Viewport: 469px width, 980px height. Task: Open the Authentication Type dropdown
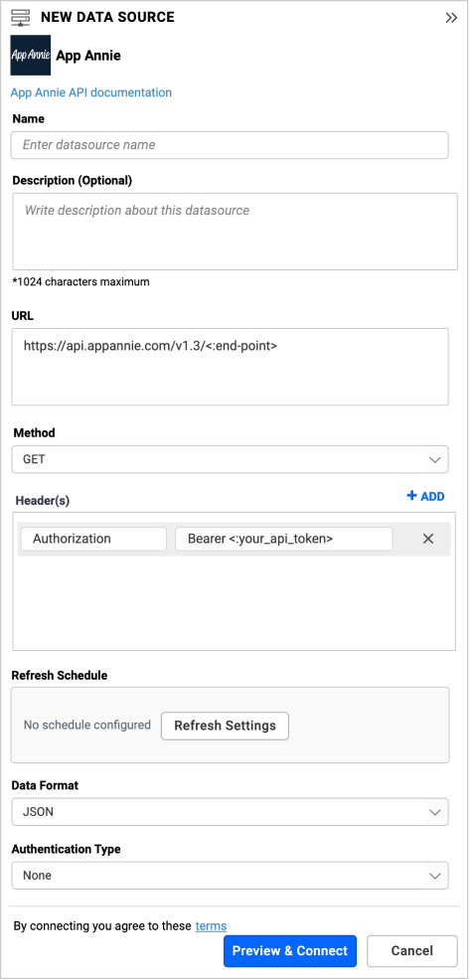pos(230,876)
